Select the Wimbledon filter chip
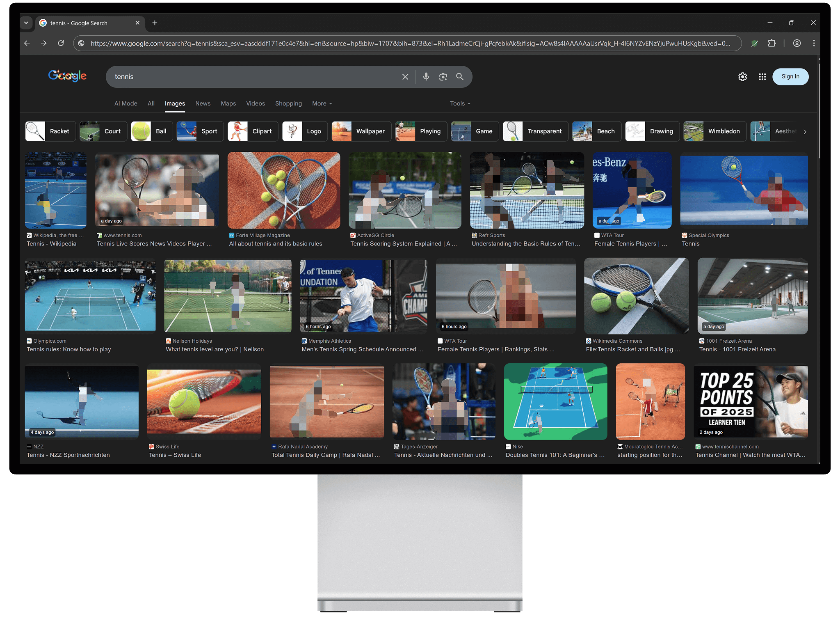 715,131
